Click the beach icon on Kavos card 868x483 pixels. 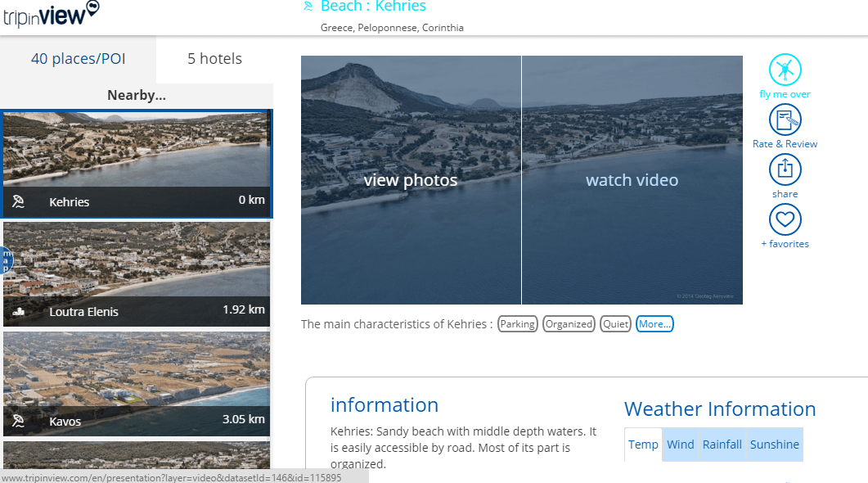click(19, 422)
